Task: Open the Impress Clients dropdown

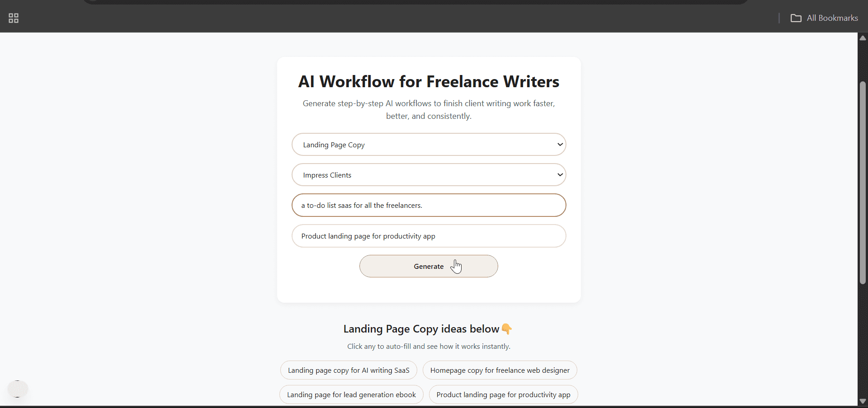Action: [429, 175]
